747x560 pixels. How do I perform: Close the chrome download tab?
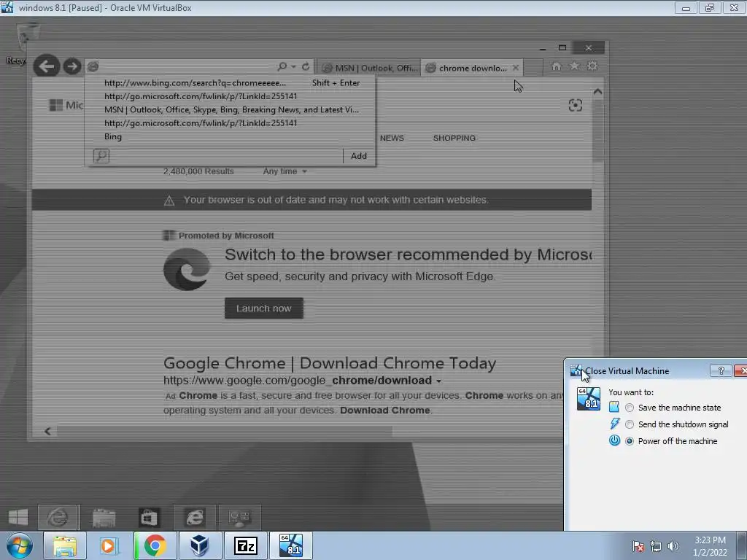click(x=516, y=68)
